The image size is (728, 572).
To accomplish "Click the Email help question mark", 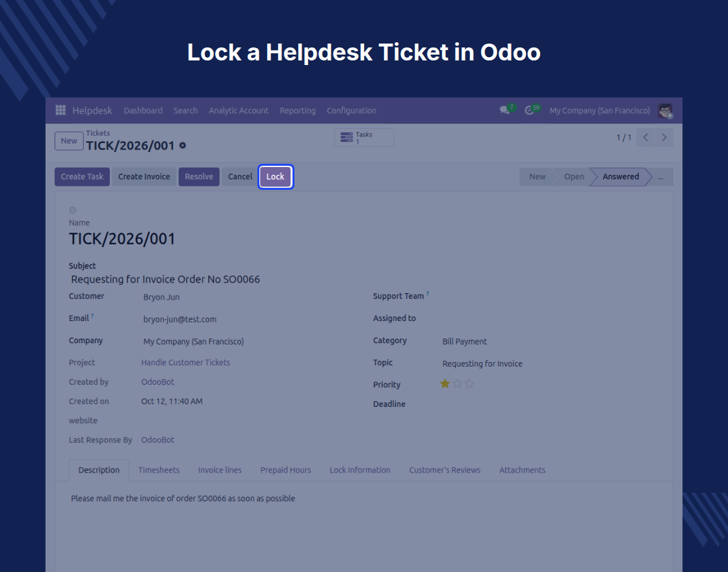I will (92, 316).
